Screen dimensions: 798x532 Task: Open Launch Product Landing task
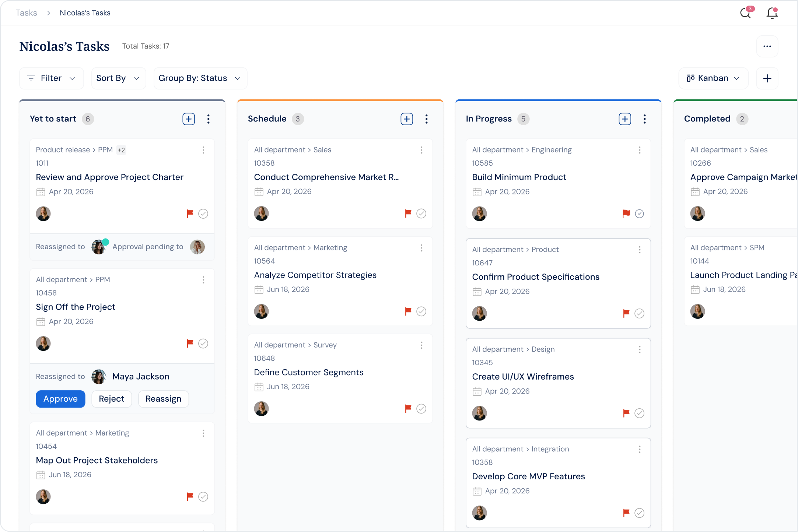point(743,275)
